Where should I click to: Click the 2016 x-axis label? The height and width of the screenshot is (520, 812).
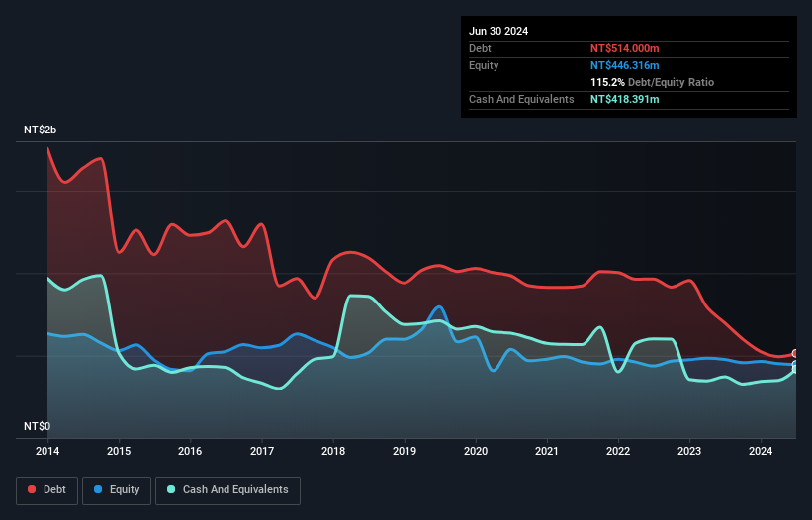click(x=190, y=451)
